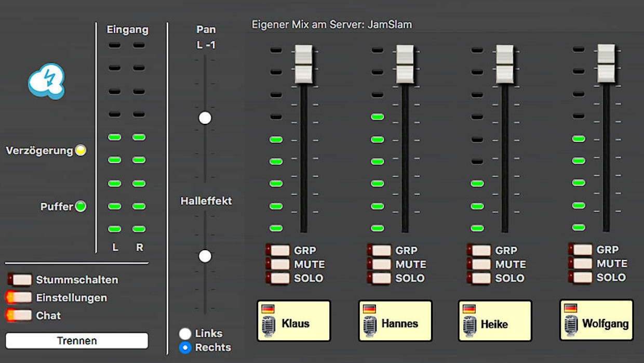Select the Rechts radio button
The height and width of the screenshot is (363, 644).
pyautogui.click(x=184, y=348)
